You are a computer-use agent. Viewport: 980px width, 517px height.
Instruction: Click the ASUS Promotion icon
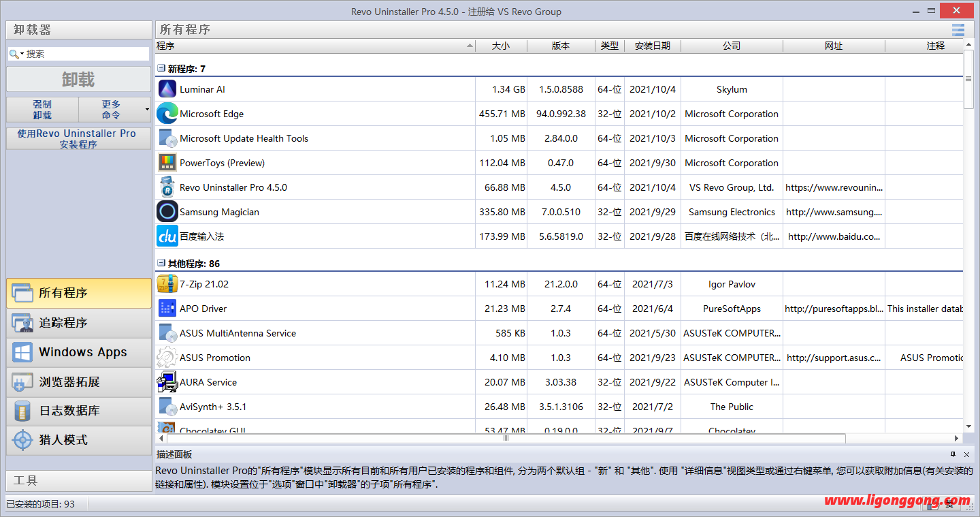(167, 358)
